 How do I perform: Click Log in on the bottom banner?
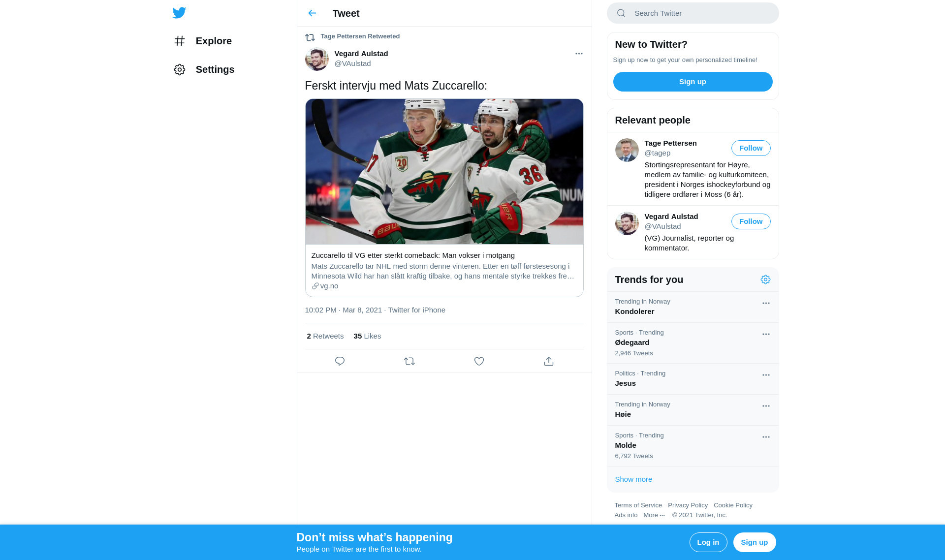(708, 542)
